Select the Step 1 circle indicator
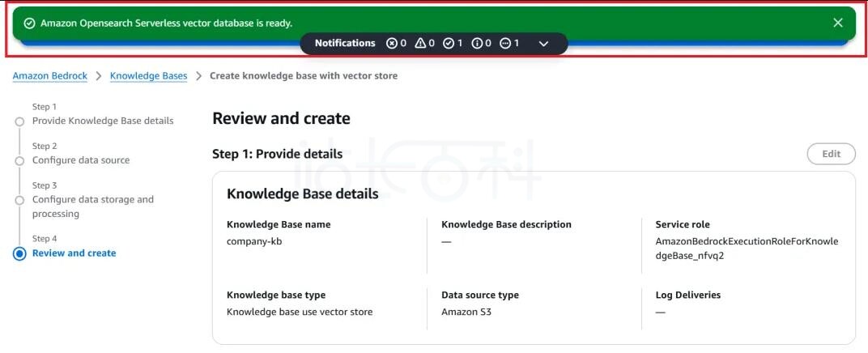Viewport: 868px width, 353px height. pyautogui.click(x=19, y=121)
